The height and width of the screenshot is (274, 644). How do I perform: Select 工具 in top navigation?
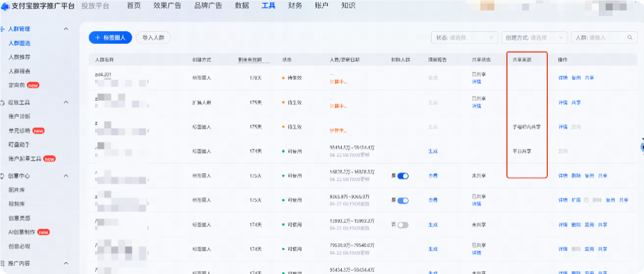tap(269, 6)
